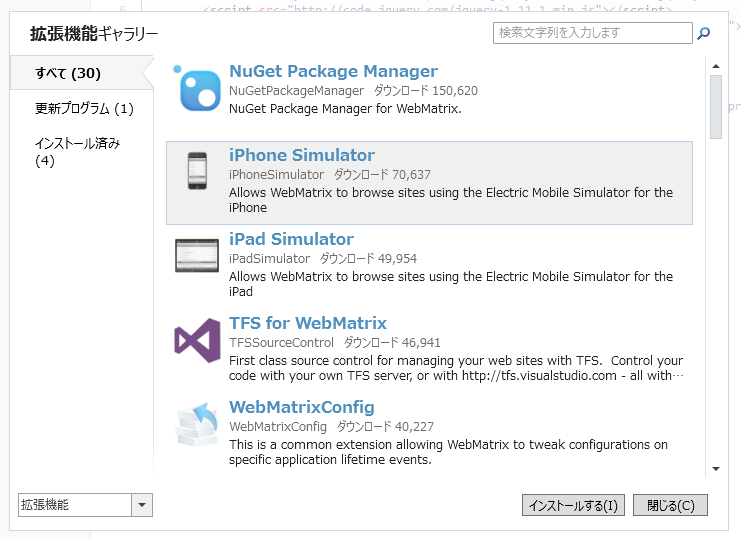
Task: Switch to 更新プログラム (1) tab
Action: tap(84, 108)
